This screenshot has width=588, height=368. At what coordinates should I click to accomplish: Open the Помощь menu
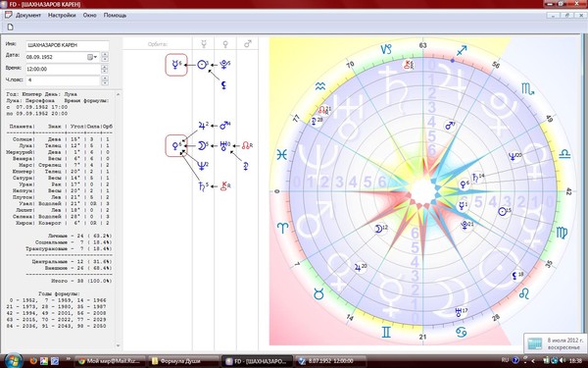pyautogui.click(x=115, y=16)
